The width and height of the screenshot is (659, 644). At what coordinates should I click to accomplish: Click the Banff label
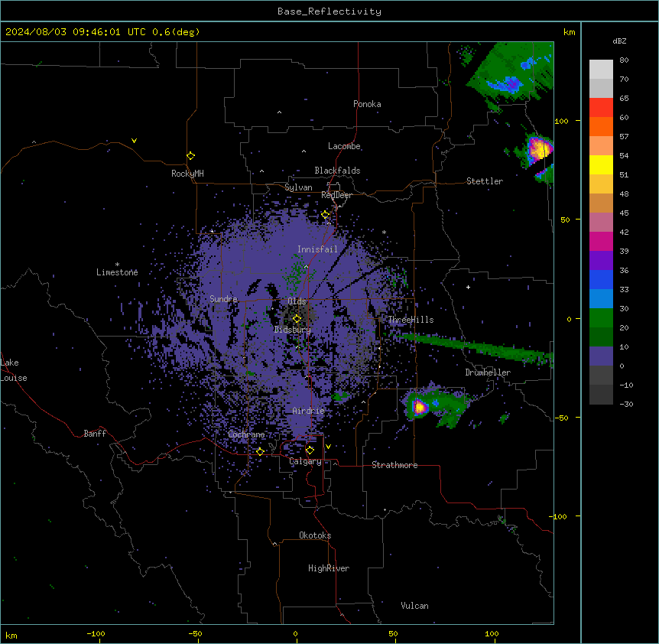(95, 434)
